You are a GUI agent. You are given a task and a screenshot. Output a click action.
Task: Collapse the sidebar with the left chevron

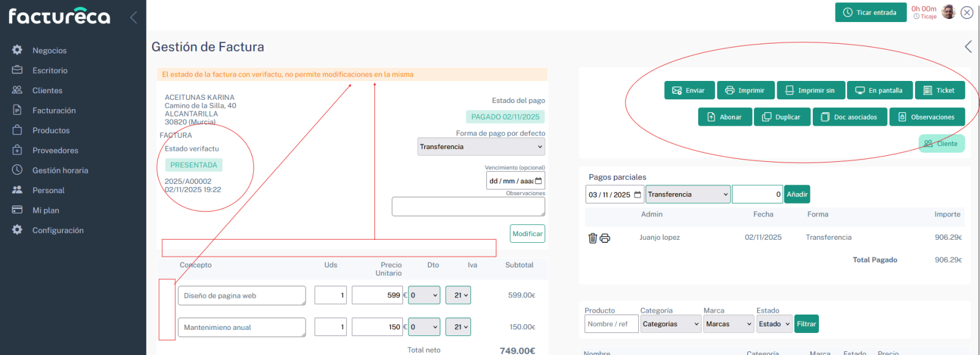tap(134, 17)
